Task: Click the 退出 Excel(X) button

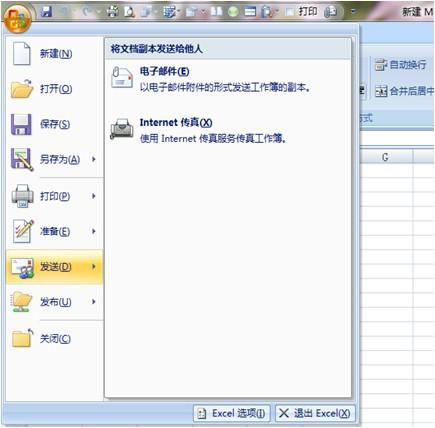Action: pos(315,413)
